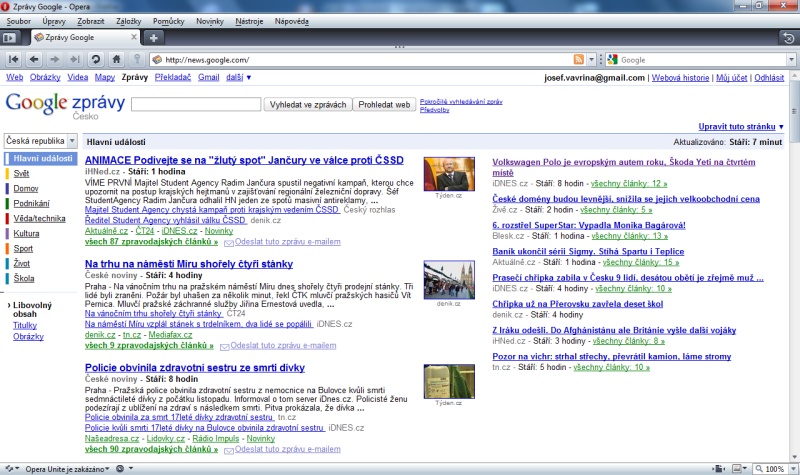
Task: Open the Česká republika edition dropdown
Action: click(x=40, y=140)
